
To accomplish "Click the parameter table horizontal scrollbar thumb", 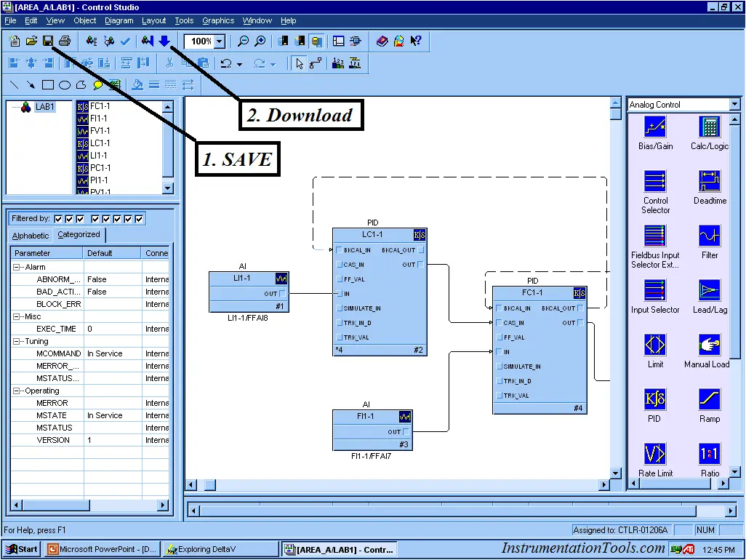I will click(x=56, y=505).
